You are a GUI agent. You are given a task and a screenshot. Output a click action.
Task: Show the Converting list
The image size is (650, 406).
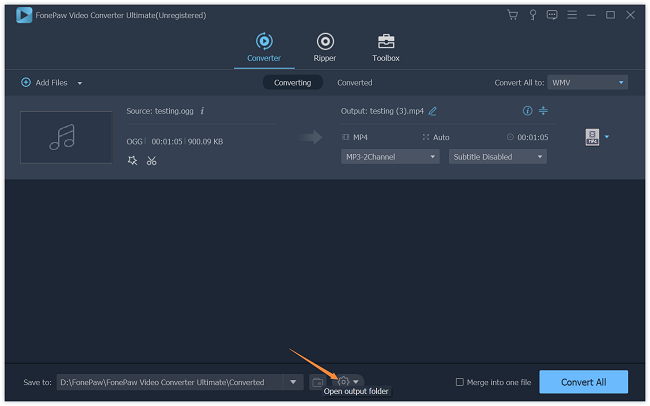[293, 83]
